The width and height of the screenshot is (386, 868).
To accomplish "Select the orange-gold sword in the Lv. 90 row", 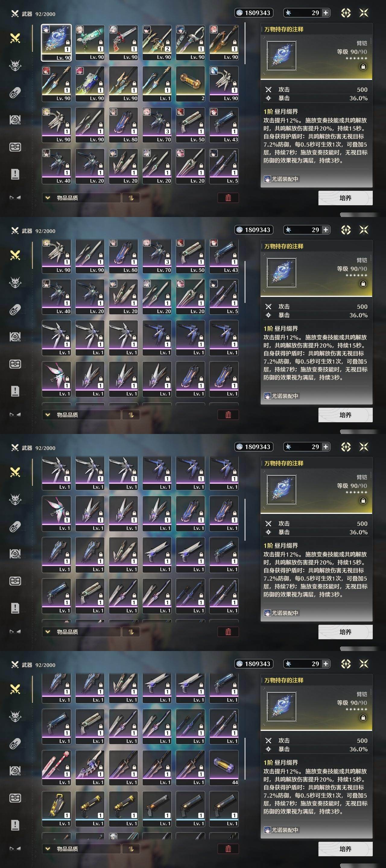I will [224, 42].
